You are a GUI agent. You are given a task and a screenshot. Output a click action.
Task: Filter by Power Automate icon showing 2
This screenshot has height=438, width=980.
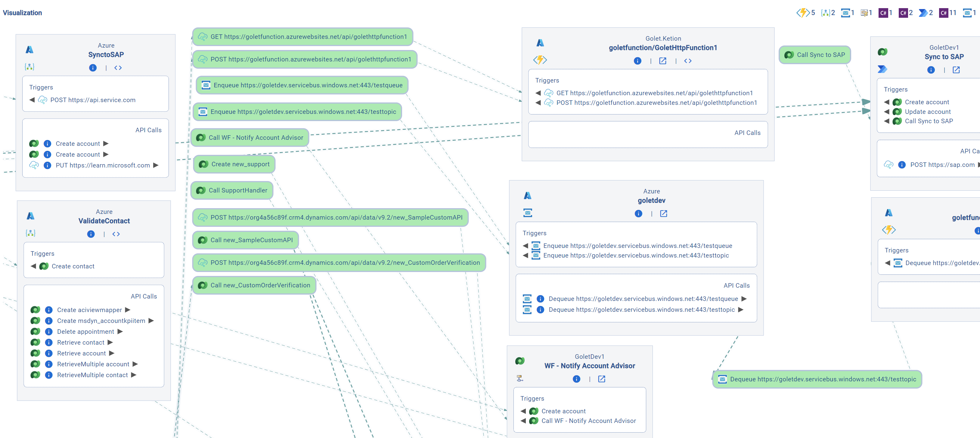pyautogui.click(x=923, y=13)
